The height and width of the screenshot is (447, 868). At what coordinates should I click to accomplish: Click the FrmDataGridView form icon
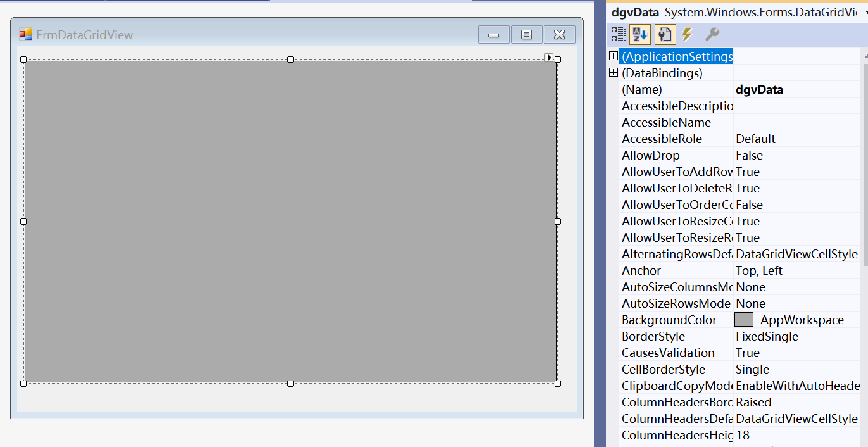pyautogui.click(x=25, y=35)
